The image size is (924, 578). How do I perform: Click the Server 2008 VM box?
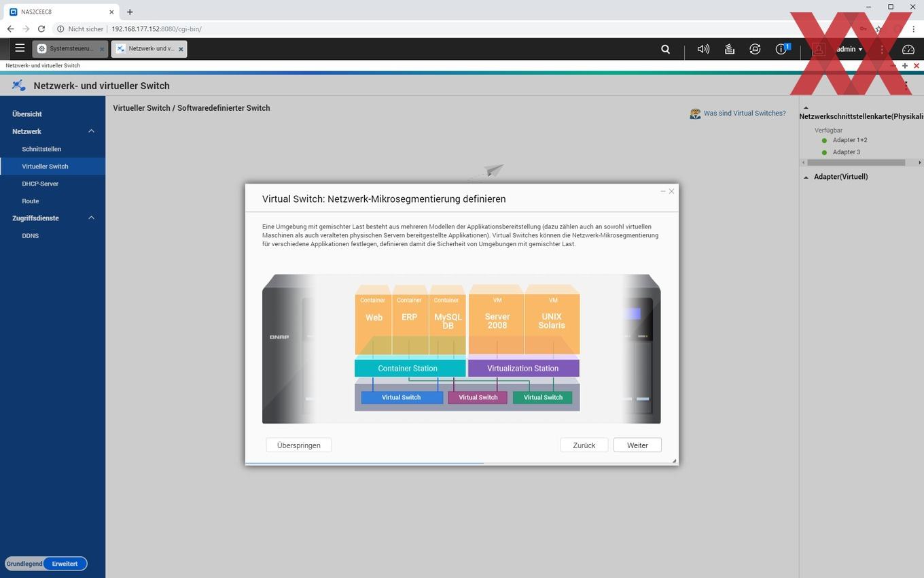497,323
